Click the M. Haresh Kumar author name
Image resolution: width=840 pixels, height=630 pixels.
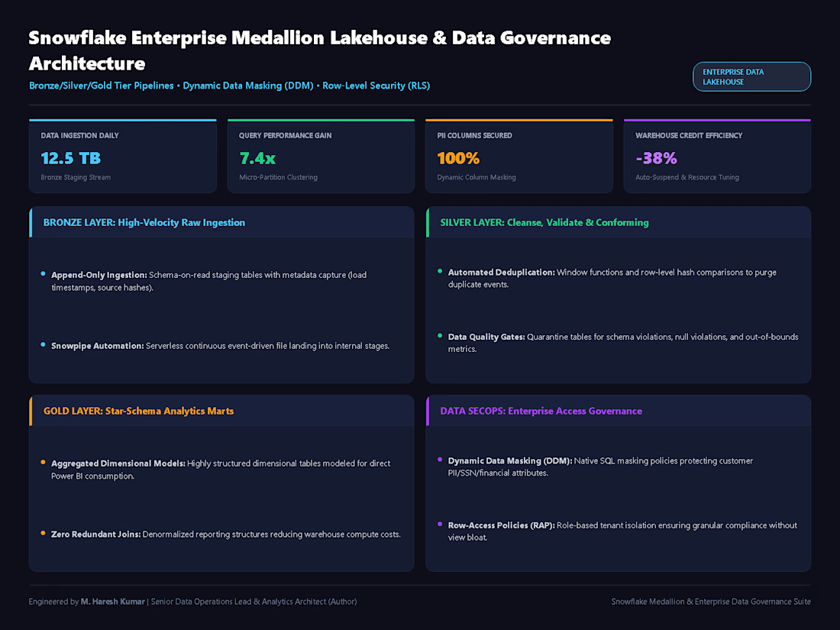pos(112,602)
